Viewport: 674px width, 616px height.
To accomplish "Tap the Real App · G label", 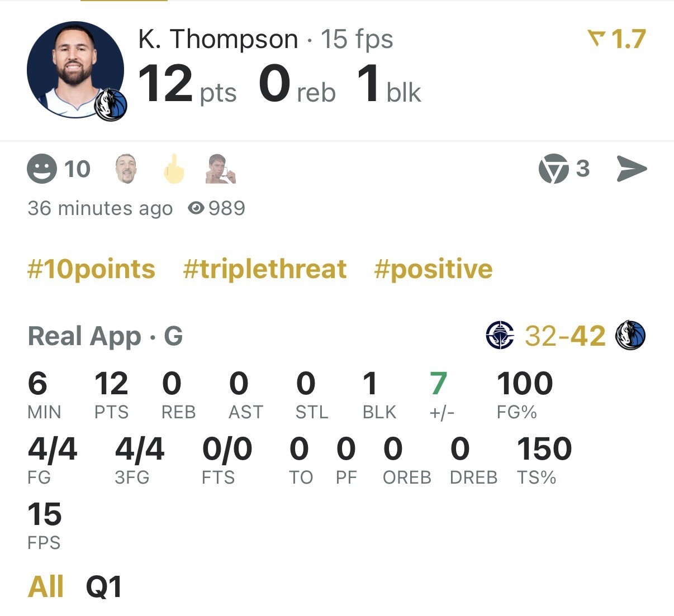I will [x=106, y=336].
